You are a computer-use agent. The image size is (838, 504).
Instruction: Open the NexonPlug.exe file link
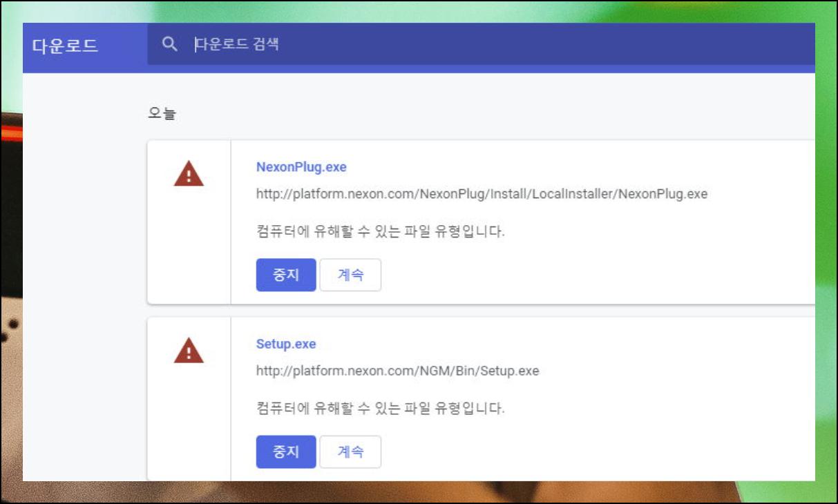(301, 167)
